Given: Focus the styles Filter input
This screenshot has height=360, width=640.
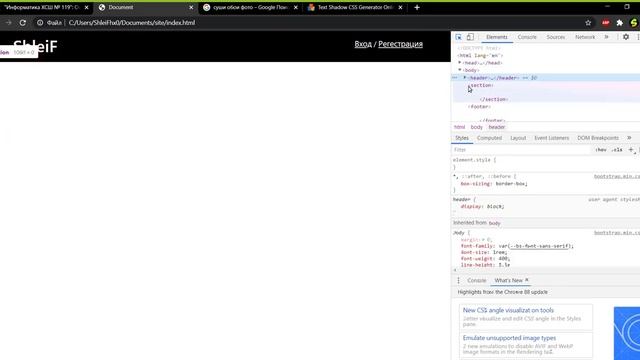Looking at the screenshot, I should (x=521, y=150).
